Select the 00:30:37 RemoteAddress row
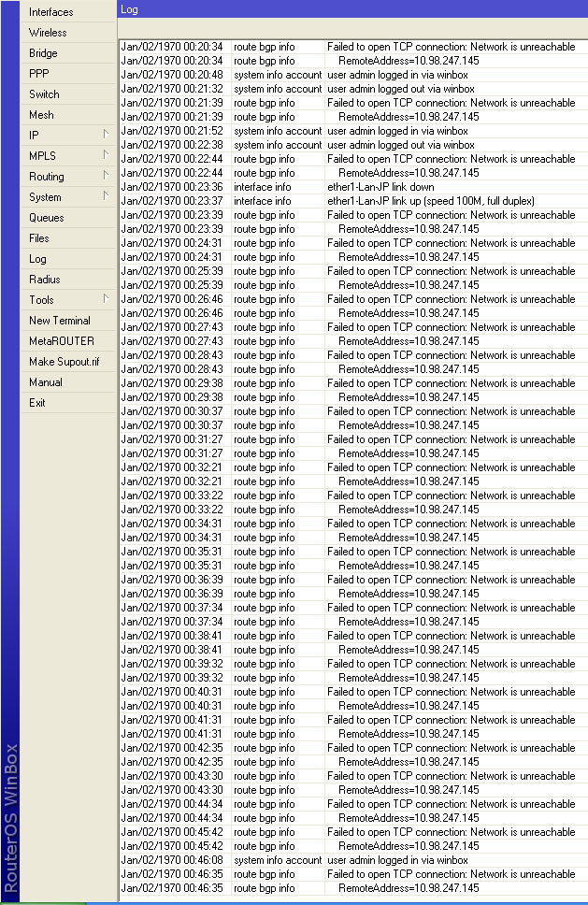588x905 pixels. point(353,425)
